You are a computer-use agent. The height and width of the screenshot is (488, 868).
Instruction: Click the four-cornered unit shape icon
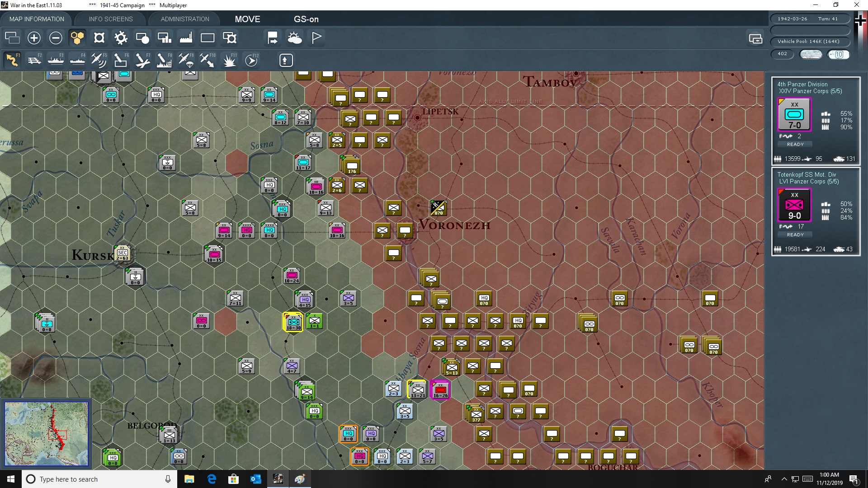pyautogui.click(x=99, y=38)
